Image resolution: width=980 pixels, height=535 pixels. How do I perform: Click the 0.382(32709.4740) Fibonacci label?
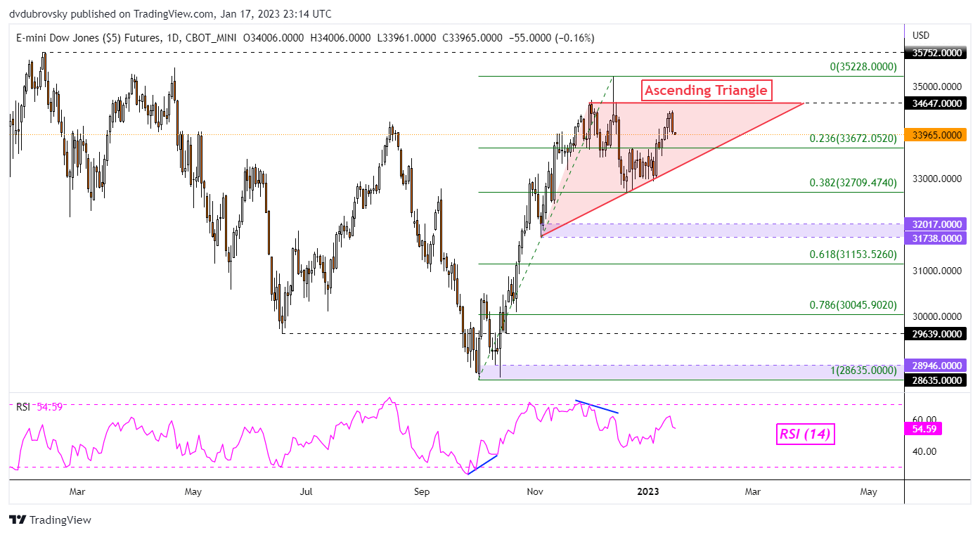pos(853,183)
